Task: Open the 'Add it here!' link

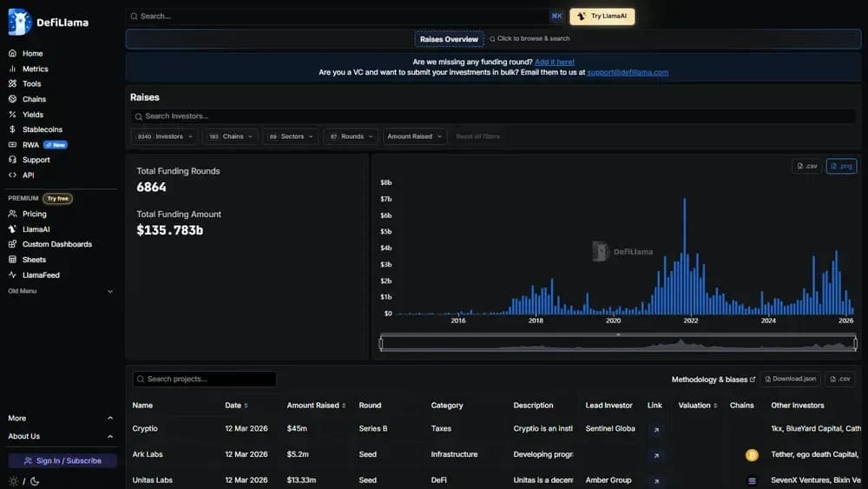Action: click(554, 62)
